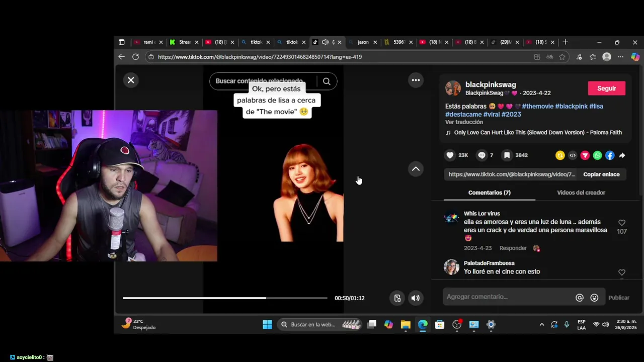Screen dimensions: 644x362
Task: Follow blackpinkswag with Seguir button
Action: (606, 88)
